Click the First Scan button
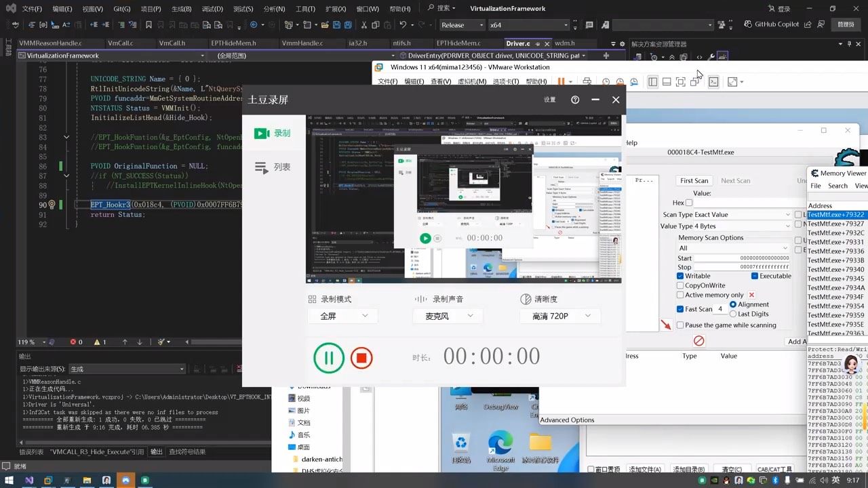Viewport: 868px width, 488px height. [694, 180]
